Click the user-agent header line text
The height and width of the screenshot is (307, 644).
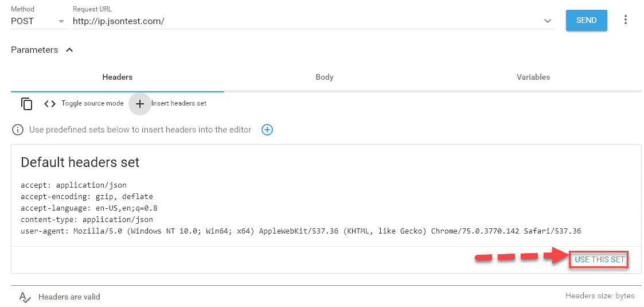coord(300,231)
